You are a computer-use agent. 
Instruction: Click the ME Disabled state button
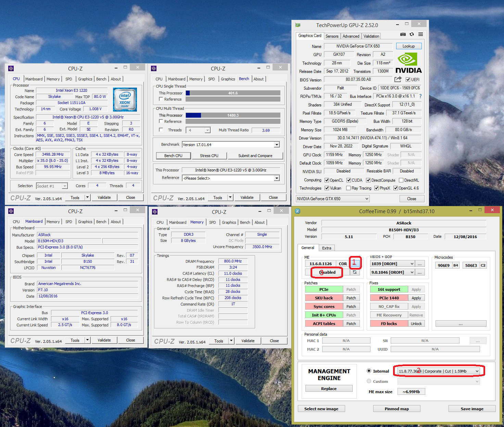click(327, 272)
